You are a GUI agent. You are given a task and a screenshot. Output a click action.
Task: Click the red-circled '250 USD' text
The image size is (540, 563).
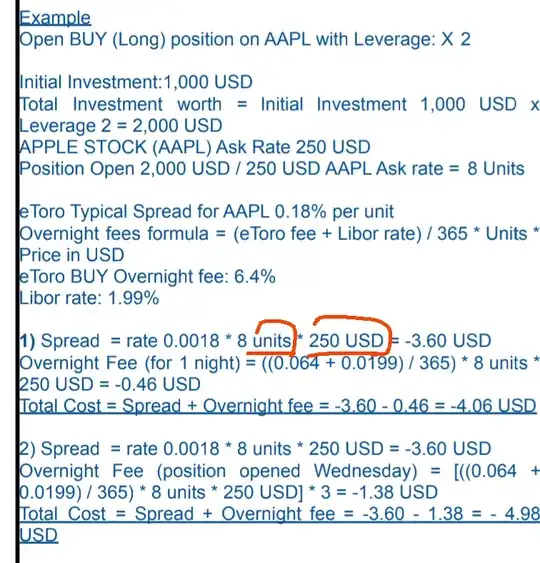click(346, 341)
